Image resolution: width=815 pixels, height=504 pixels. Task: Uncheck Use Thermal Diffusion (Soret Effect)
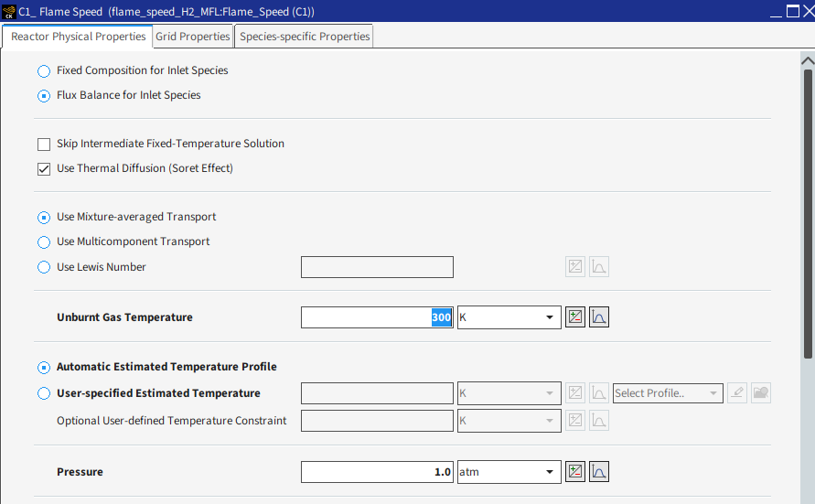click(44, 168)
